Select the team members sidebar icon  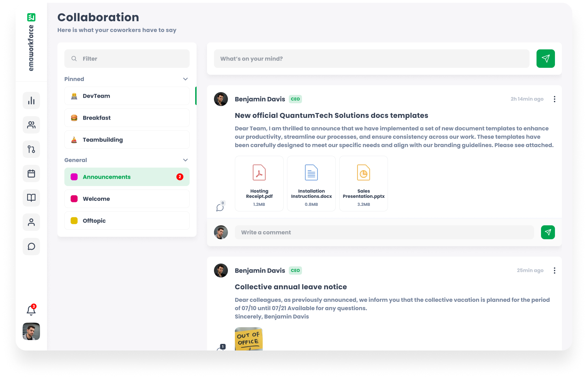[31, 125]
